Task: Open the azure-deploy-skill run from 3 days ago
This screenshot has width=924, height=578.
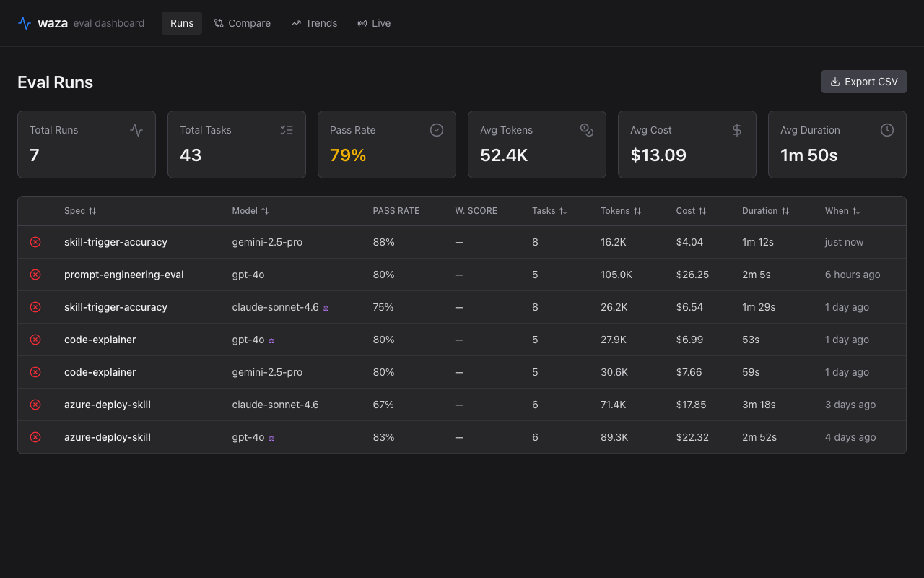Action: click(x=108, y=405)
